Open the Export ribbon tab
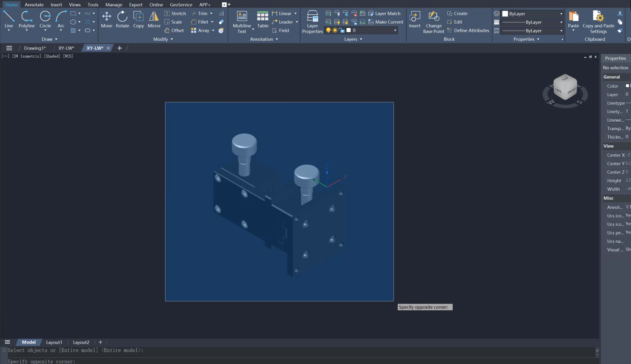 136,5
